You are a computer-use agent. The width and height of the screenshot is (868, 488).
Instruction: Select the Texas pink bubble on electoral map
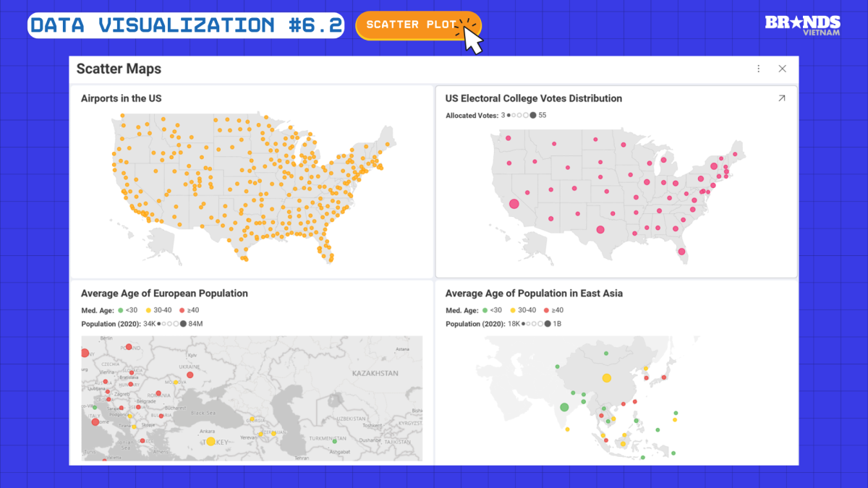click(600, 230)
